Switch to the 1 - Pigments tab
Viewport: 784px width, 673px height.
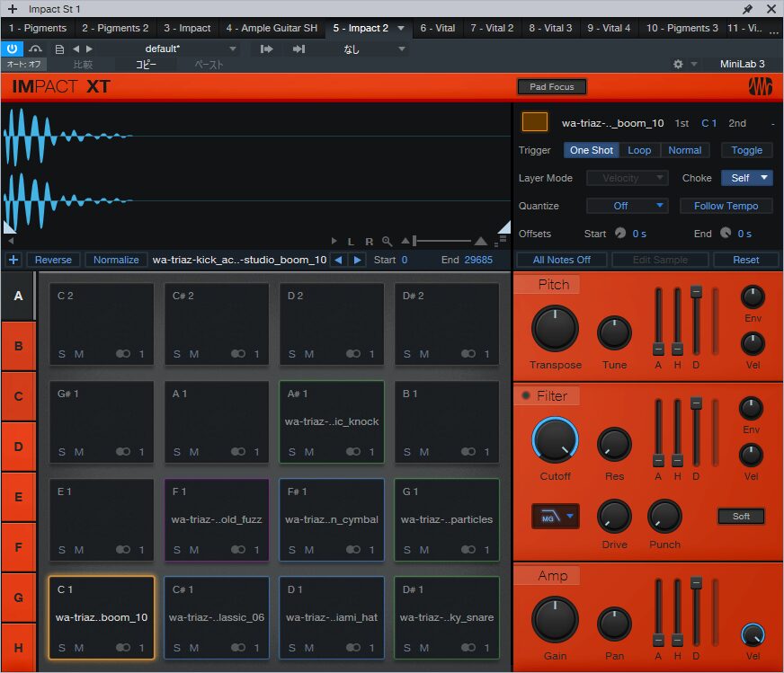(x=38, y=28)
